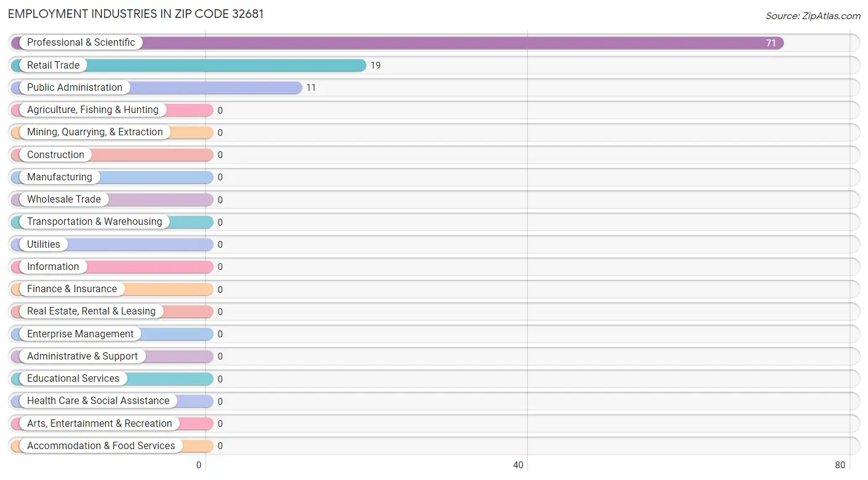Image resolution: width=868 pixels, height=480 pixels.
Task: Click the value 19 beside Retail Trade
Action: point(375,65)
